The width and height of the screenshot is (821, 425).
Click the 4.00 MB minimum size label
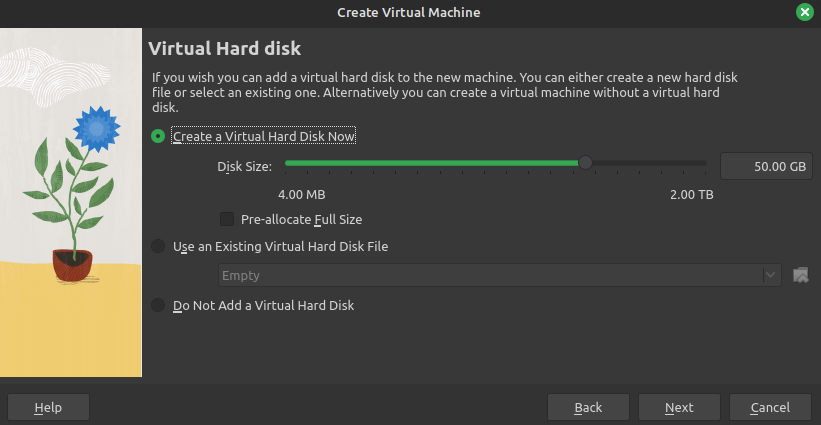[x=301, y=195]
